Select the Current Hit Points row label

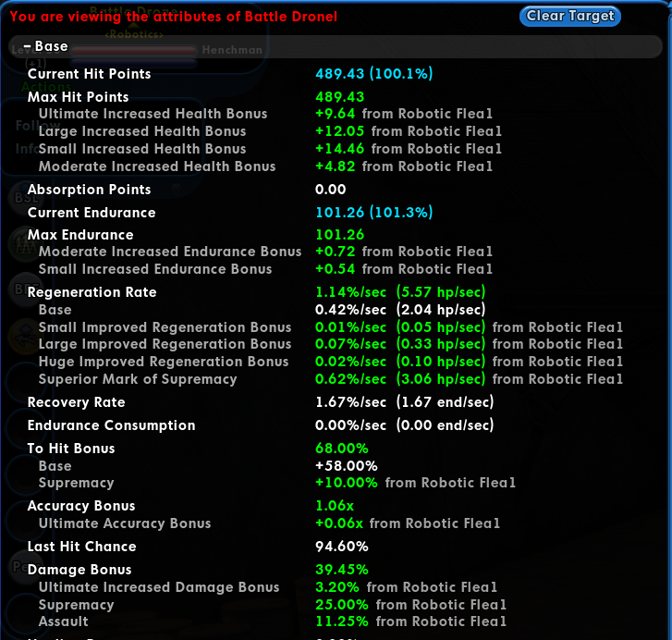click(89, 74)
